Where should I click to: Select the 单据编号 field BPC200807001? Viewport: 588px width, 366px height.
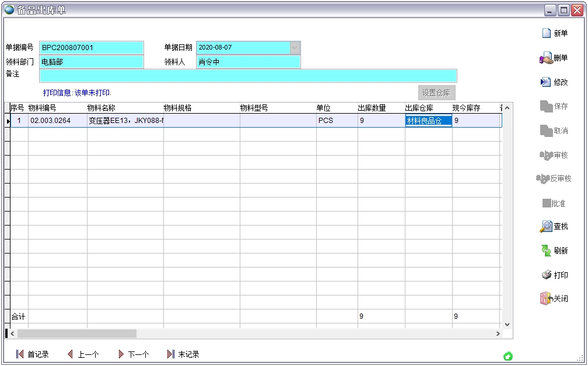[x=91, y=48]
